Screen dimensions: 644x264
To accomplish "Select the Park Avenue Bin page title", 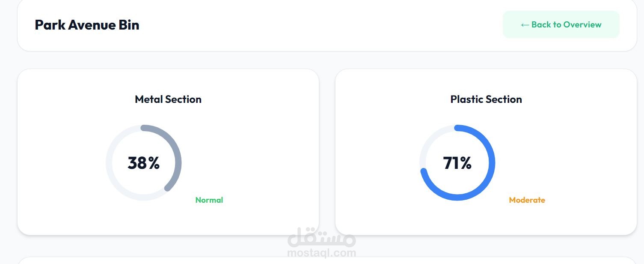I will click(87, 25).
